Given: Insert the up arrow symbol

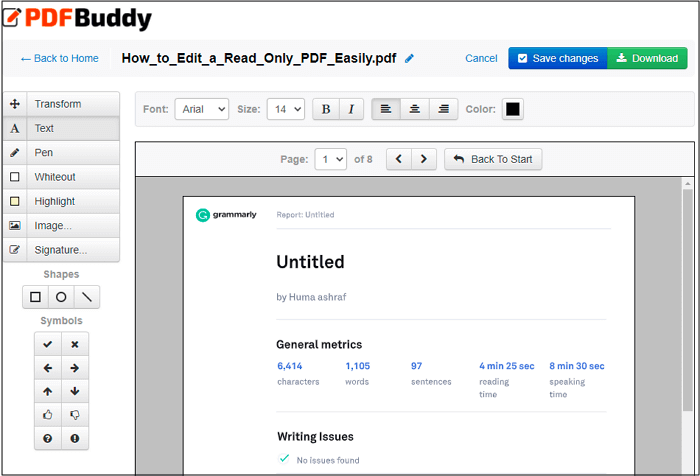Looking at the screenshot, I should click(48, 392).
